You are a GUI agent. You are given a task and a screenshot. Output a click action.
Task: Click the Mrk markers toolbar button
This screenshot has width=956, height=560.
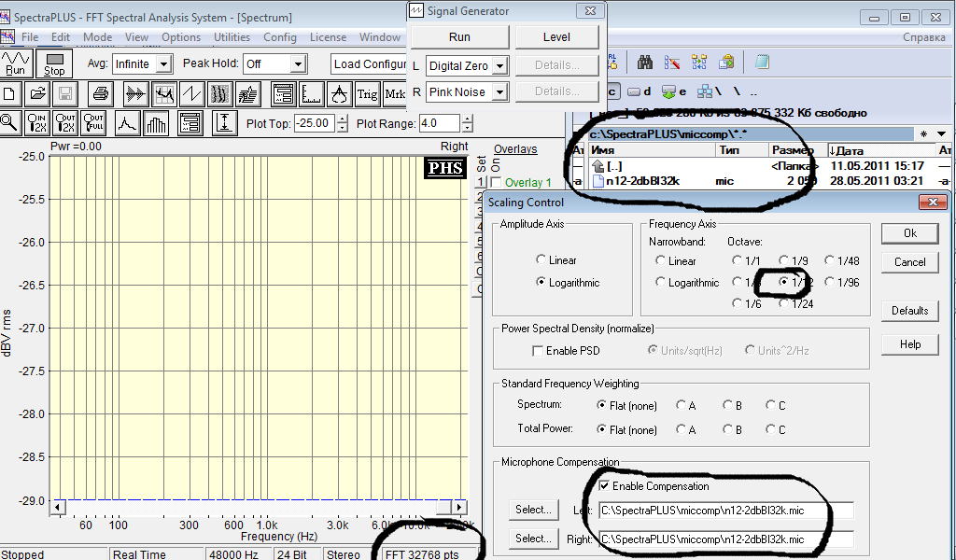coord(395,94)
